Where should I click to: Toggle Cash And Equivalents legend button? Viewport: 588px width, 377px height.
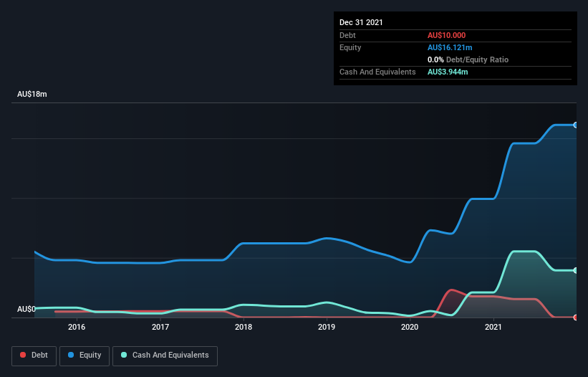tap(165, 355)
